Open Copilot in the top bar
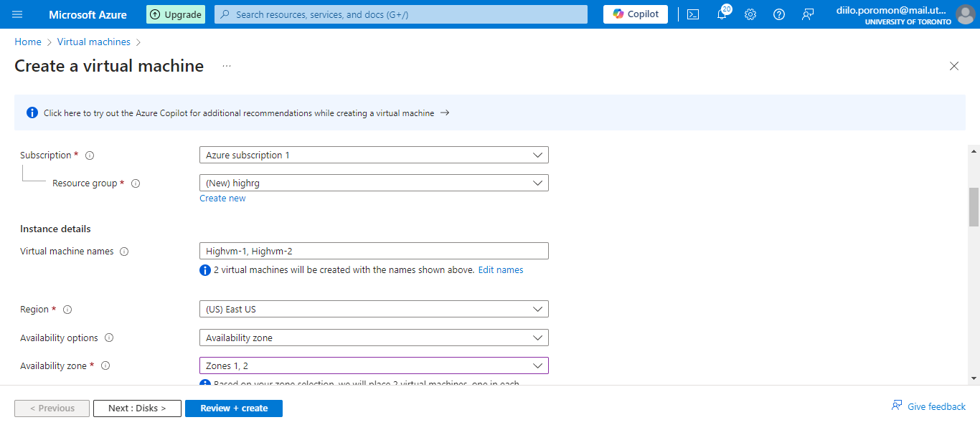The height and width of the screenshot is (435, 980). pos(634,14)
